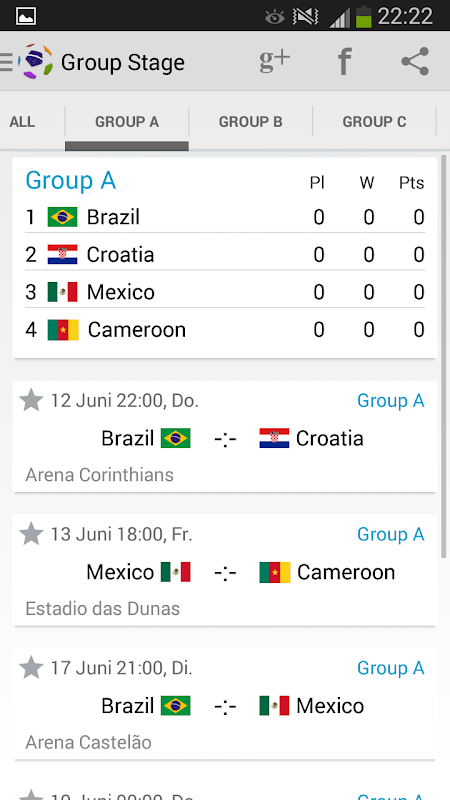Viewport: 450px width, 800px height.
Task: Open the share menu icon
Action: coord(415,61)
